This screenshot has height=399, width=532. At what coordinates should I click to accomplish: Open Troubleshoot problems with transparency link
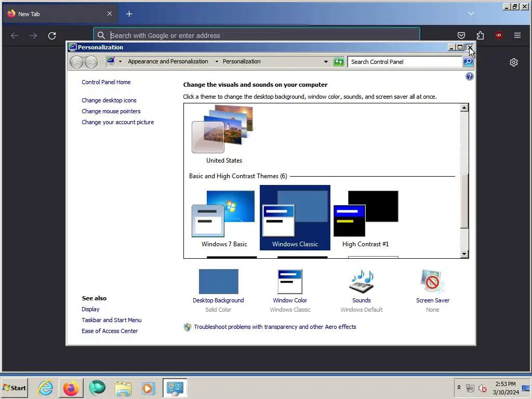[275, 327]
